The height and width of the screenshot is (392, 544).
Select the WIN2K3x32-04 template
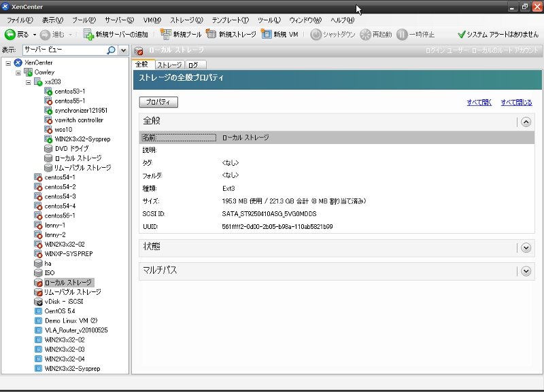pyautogui.click(x=65, y=359)
